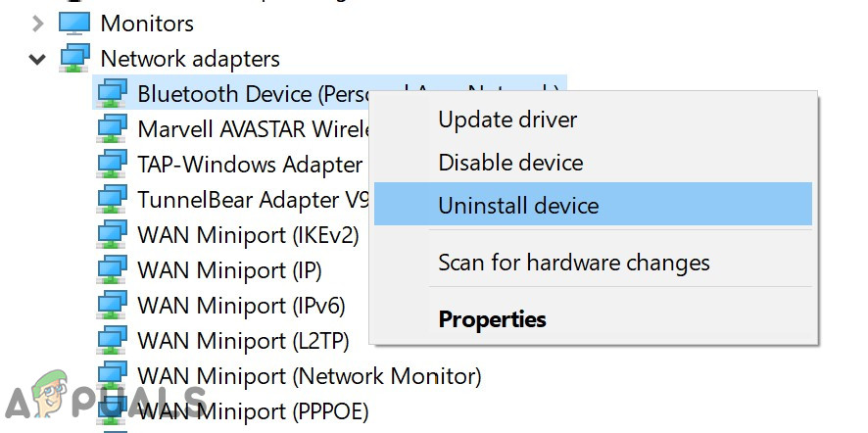Select Scan for hardware changes
The height and width of the screenshot is (433, 868).
point(574,263)
